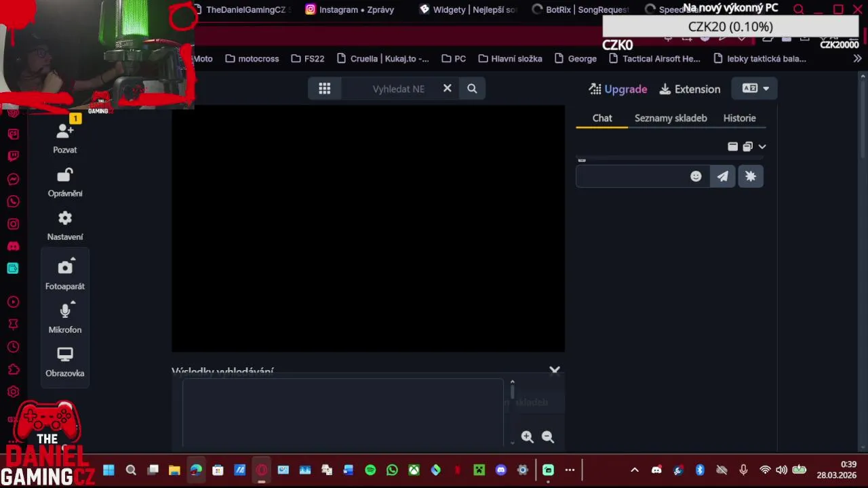Image resolution: width=868 pixels, height=488 pixels.
Task: Click the Upgrade link
Action: click(x=618, y=89)
